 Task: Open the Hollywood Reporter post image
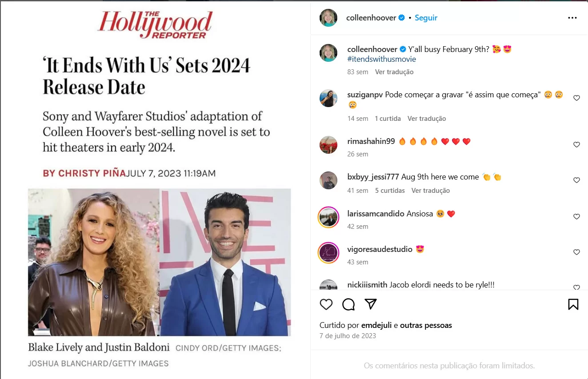point(155,190)
